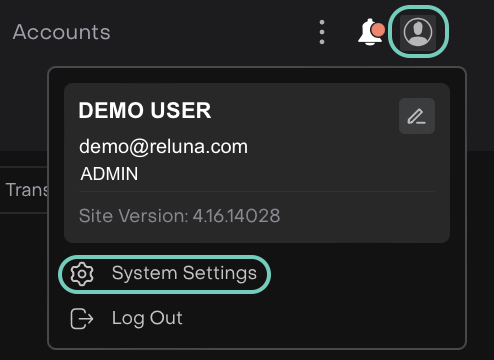Open notifications via the bell icon
494x360 pixels.
pyautogui.click(x=370, y=32)
